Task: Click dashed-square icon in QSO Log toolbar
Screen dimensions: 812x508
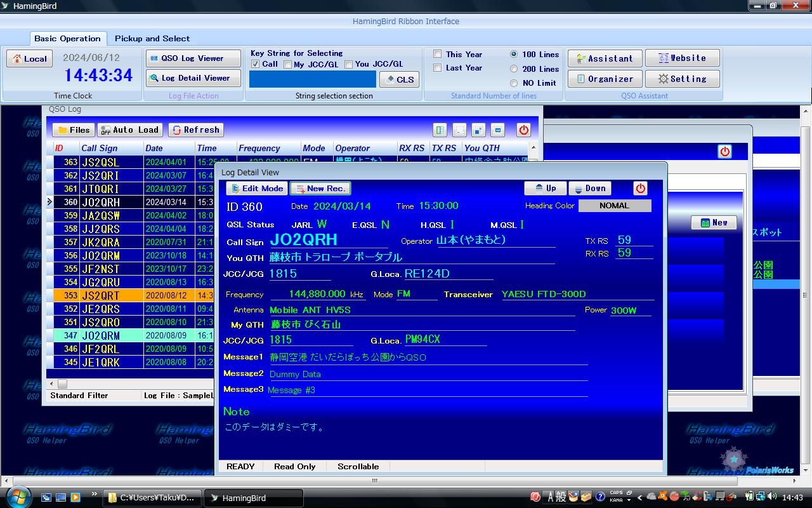Action: click(x=459, y=130)
